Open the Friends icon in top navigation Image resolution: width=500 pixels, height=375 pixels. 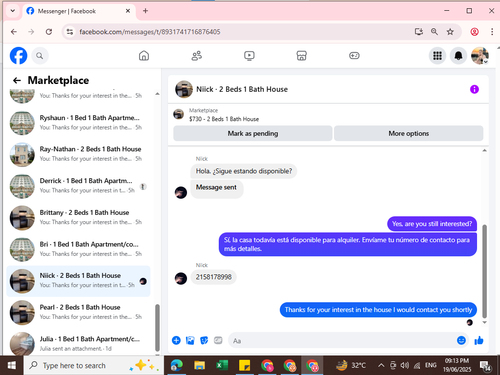coord(197,56)
